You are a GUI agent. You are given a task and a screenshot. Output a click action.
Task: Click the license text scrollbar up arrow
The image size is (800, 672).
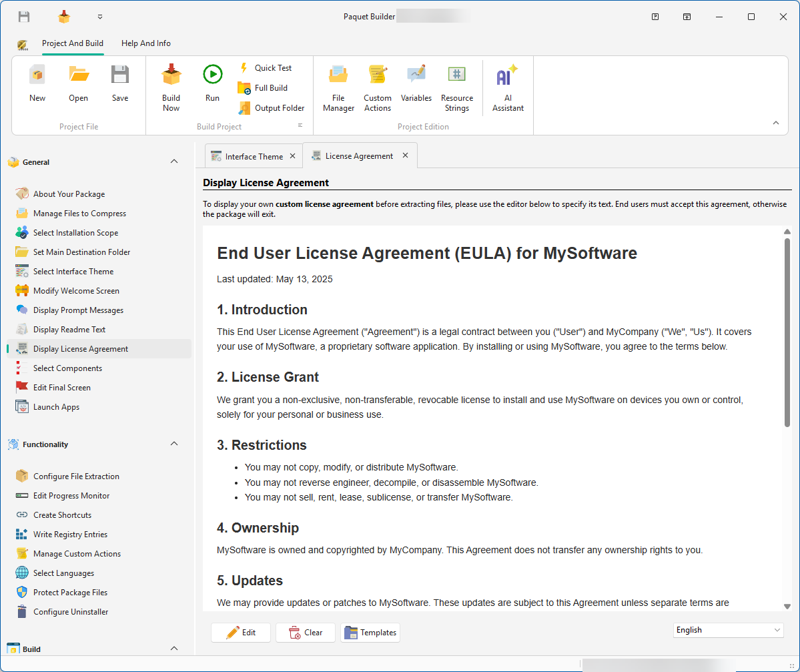coord(787,231)
